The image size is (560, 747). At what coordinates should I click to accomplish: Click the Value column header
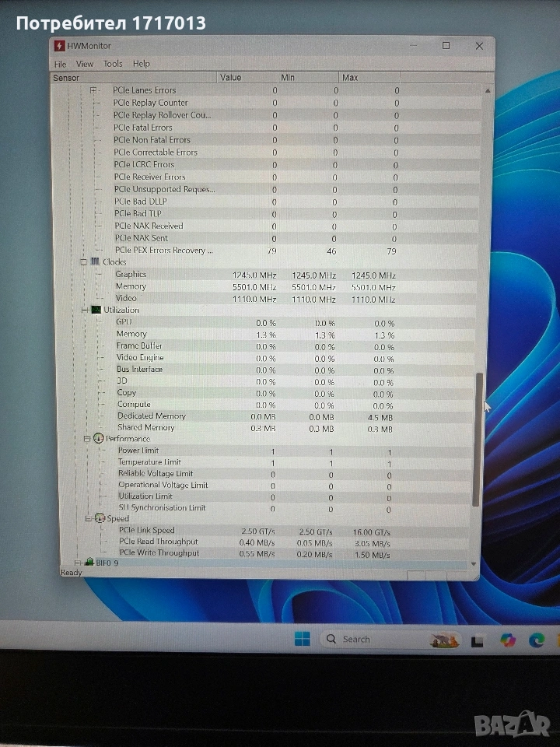(x=231, y=77)
